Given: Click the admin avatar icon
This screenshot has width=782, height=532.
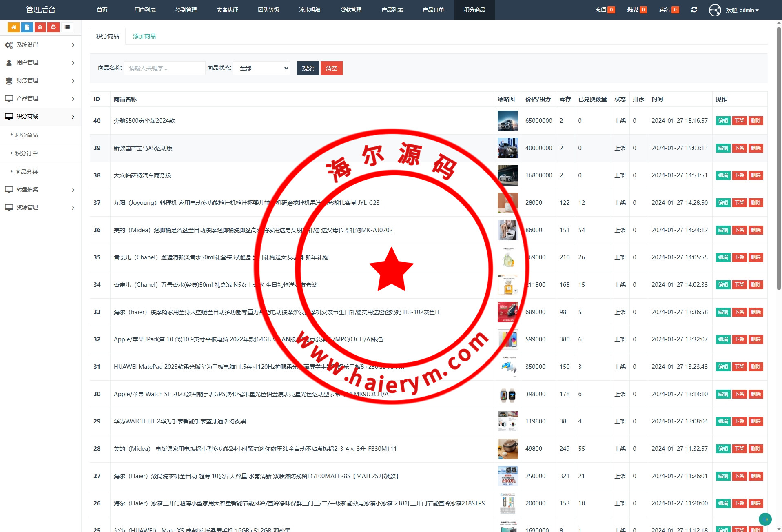Looking at the screenshot, I should [715, 10].
